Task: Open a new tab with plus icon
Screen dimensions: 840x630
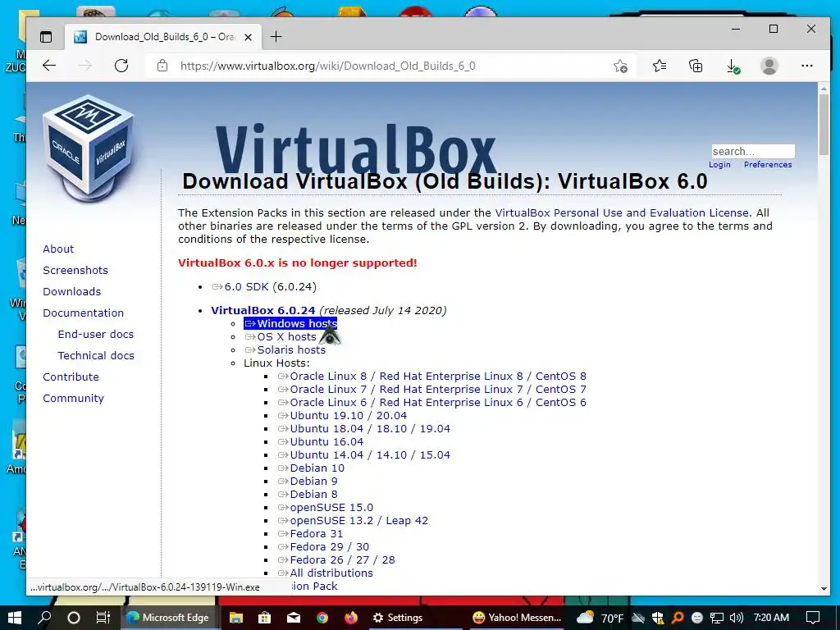Action: pos(276,36)
